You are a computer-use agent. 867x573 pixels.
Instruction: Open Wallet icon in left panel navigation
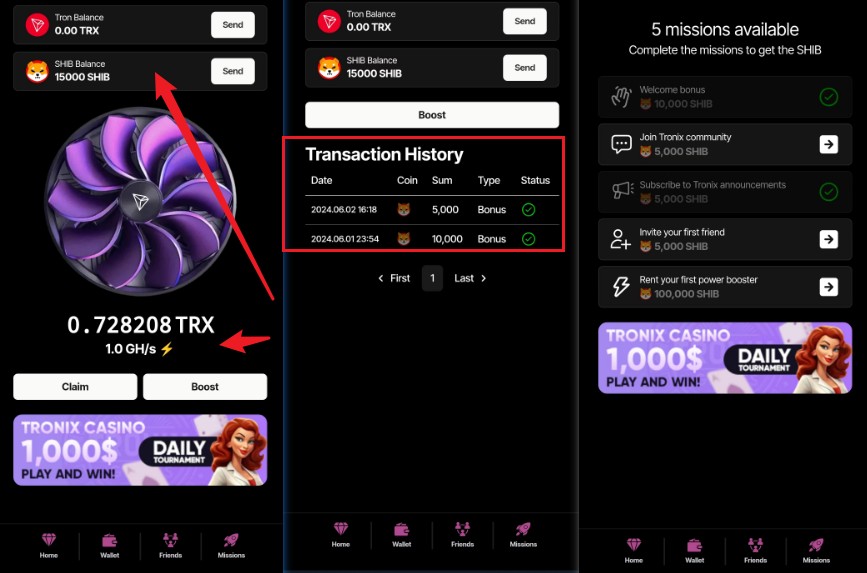(x=109, y=540)
